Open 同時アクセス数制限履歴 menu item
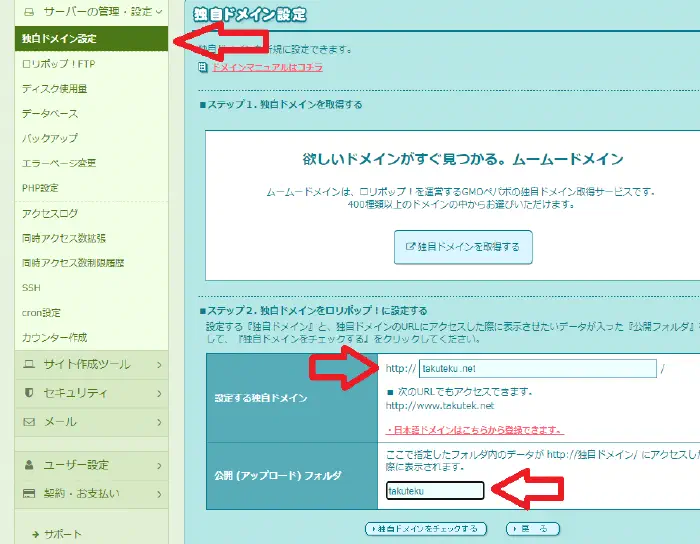700x544 pixels. tap(73, 263)
